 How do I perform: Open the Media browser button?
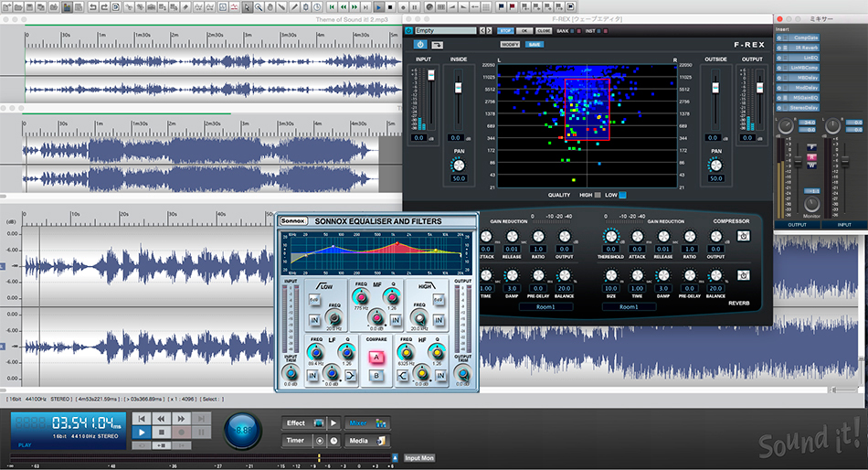click(x=367, y=441)
